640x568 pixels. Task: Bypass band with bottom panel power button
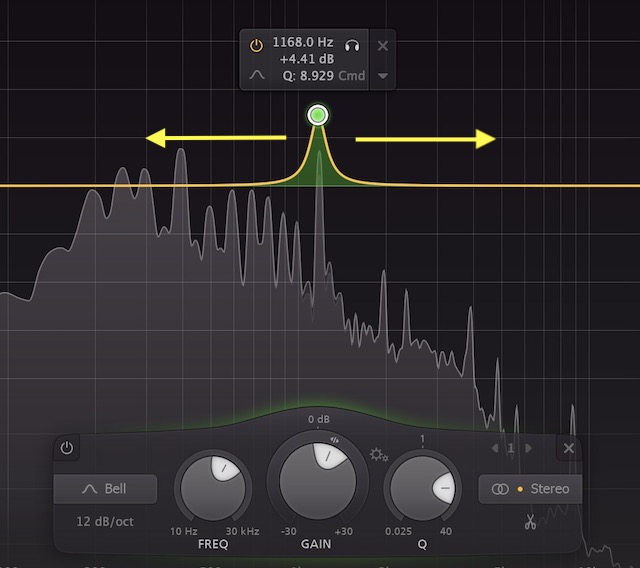click(67, 448)
